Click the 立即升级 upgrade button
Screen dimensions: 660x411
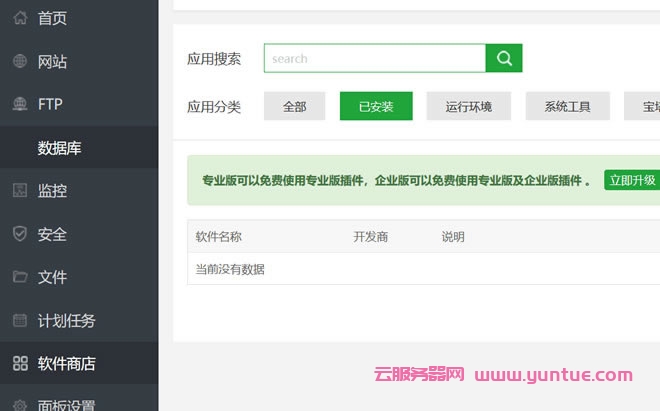632,180
